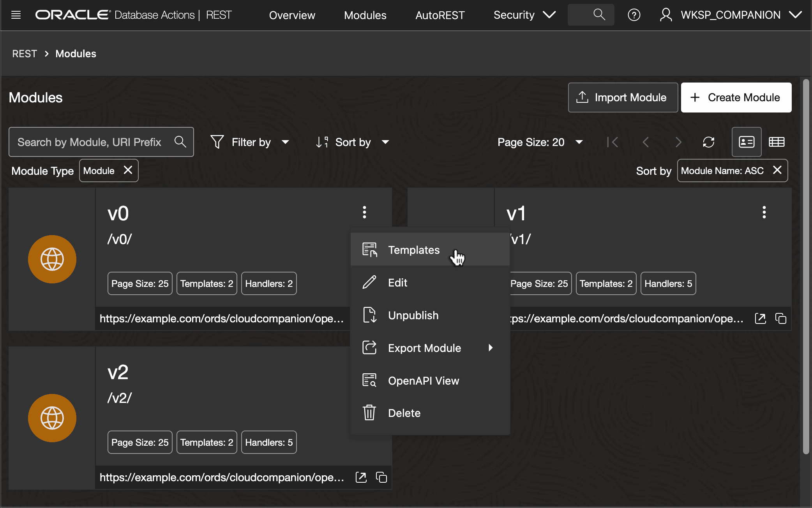This screenshot has height=508, width=812.
Task: Click the Import Module button
Action: coord(623,97)
